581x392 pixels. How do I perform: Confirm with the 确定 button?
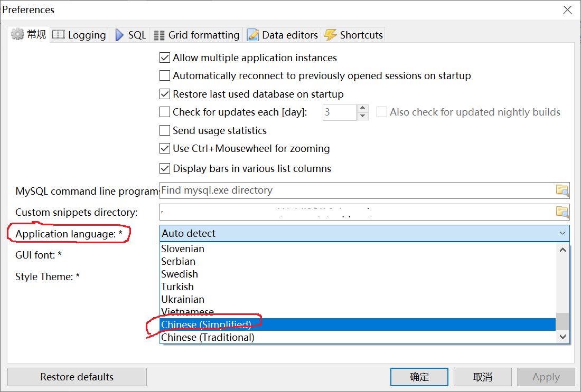(419, 377)
